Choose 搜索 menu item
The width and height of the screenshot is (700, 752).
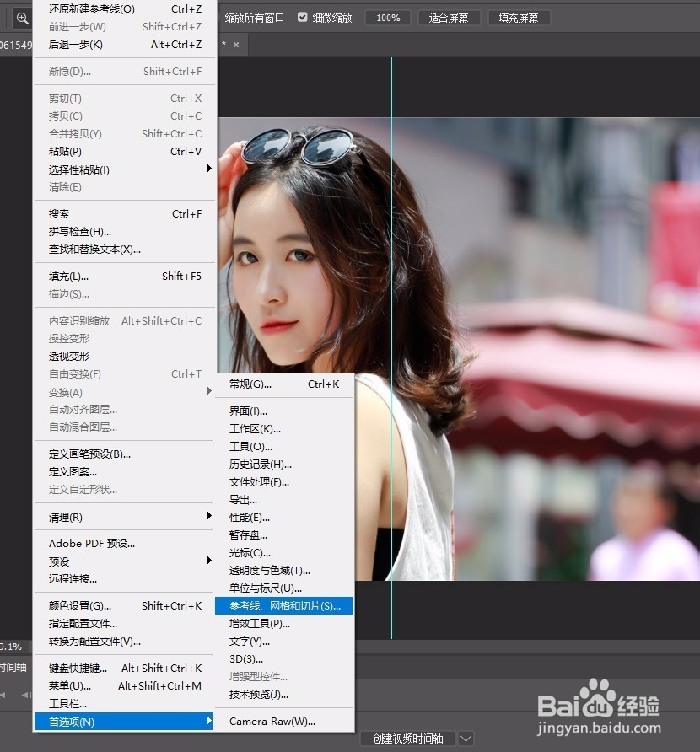click(125, 214)
